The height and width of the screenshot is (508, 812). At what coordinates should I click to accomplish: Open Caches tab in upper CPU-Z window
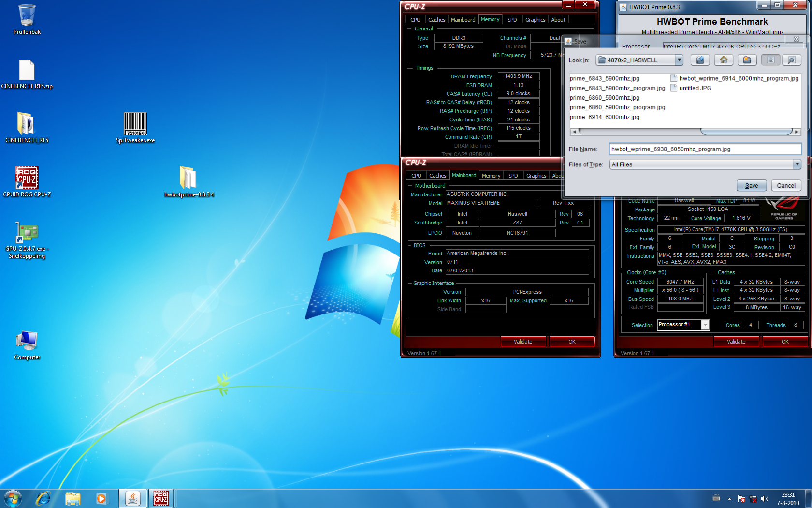(x=436, y=20)
